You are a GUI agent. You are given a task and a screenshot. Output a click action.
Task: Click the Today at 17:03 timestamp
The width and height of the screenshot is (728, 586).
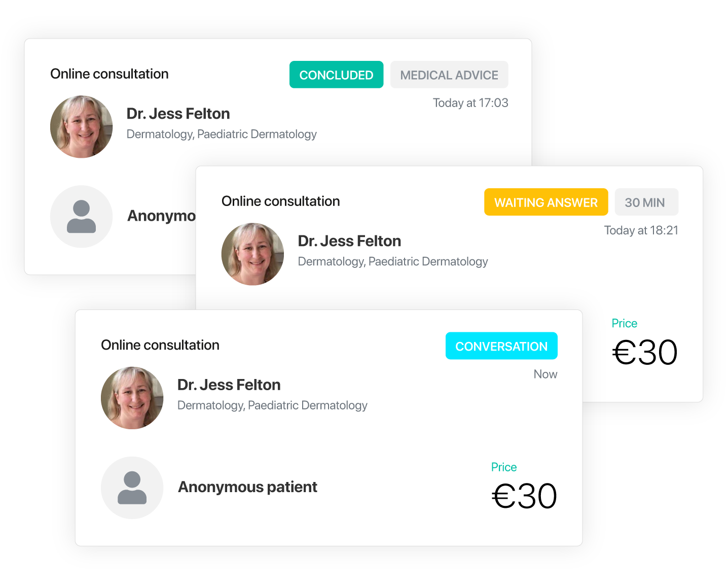tap(470, 103)
